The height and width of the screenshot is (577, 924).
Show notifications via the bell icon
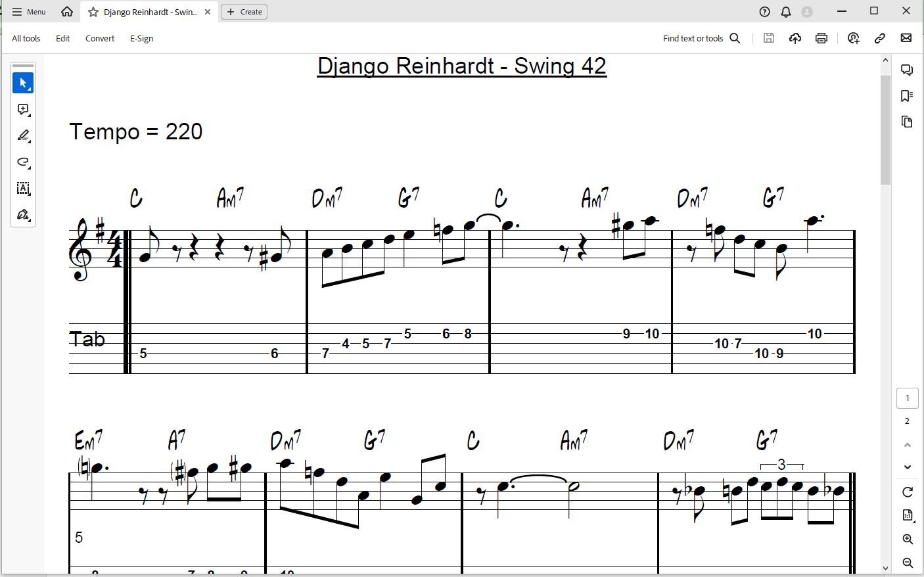pos(786,12)
